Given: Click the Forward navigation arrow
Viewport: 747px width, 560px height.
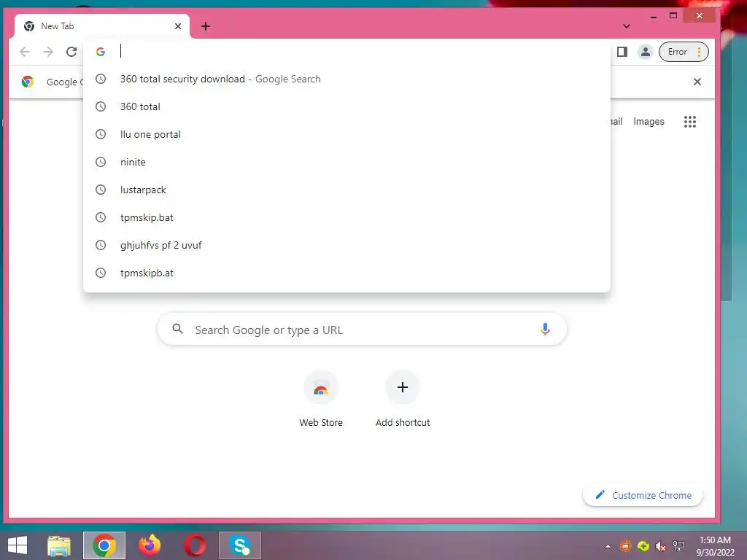Looking at the screenshot, I should pyautogui.click(x=48, y=52).
